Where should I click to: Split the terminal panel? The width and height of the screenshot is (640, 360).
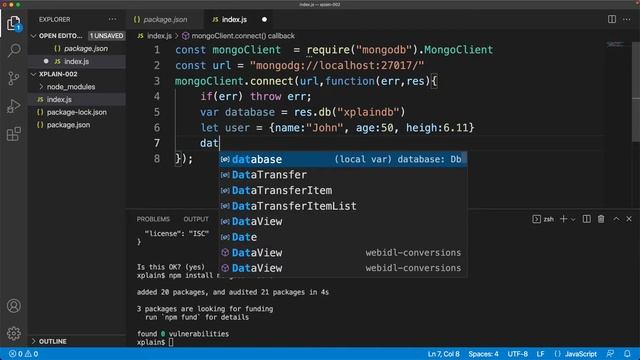click(587, 219)
